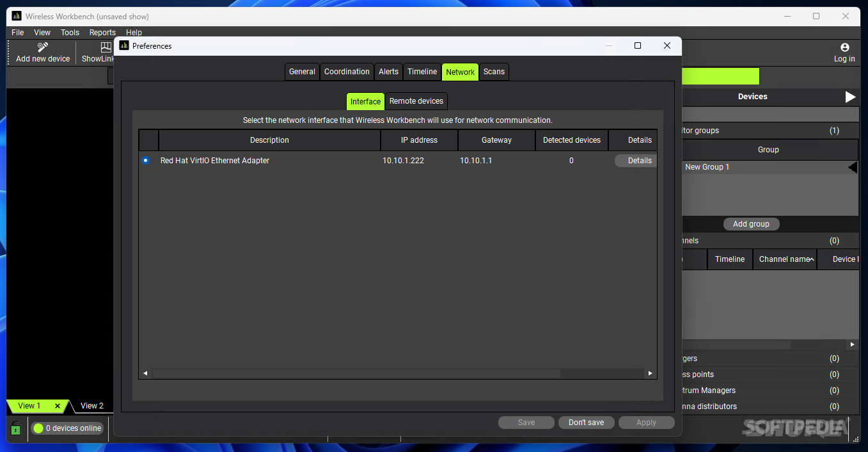Switch to the View 2 tab

point(92,406)
